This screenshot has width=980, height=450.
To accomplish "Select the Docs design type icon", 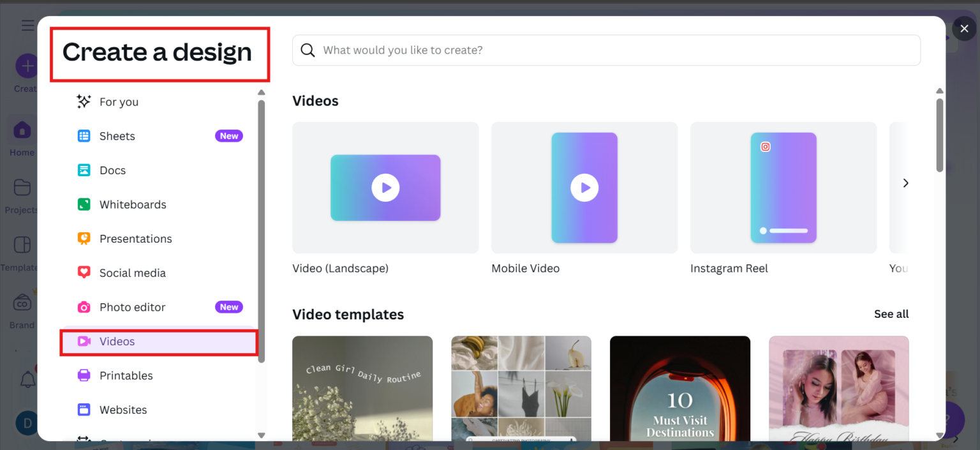I will click(84, 170).
